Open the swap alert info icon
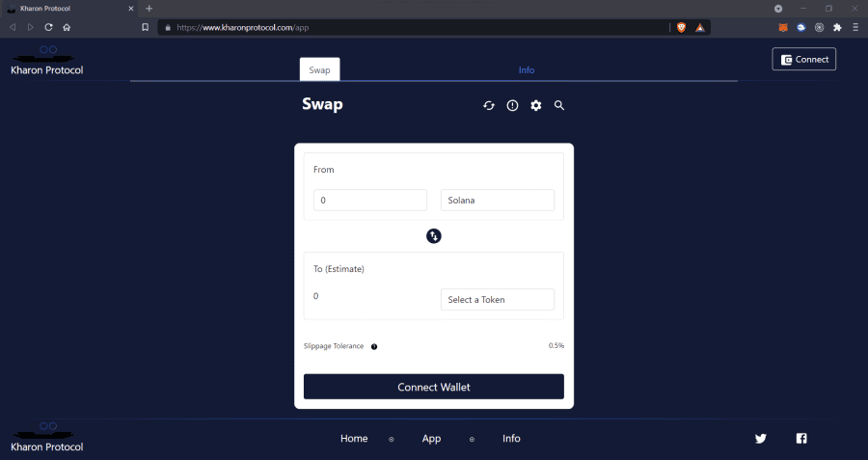 click(513, 105)
